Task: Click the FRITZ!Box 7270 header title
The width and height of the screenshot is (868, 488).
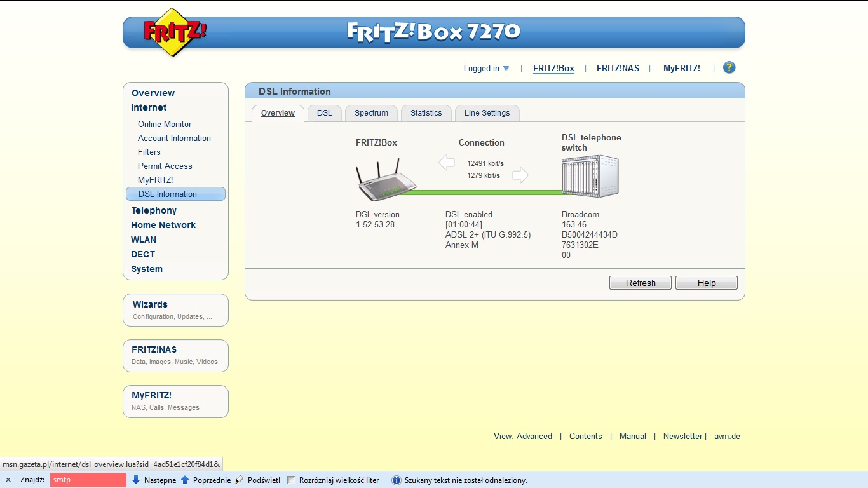Action: 433,31
